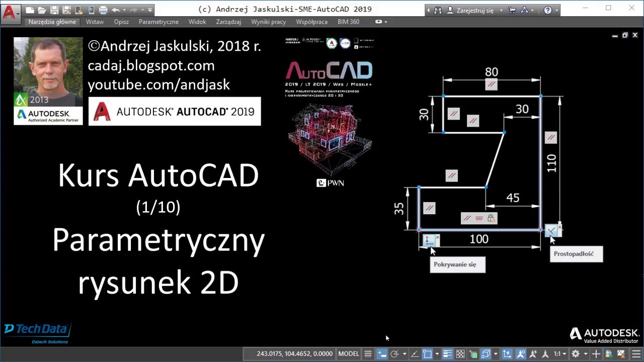Open polar tracking settings dropdown arrow
Viewport: 644px width, 362px height.
[405, 354]
